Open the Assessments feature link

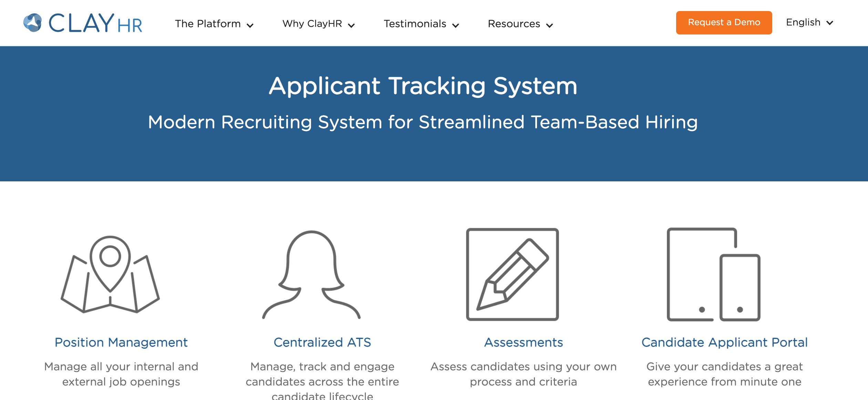tap(523, 342)
